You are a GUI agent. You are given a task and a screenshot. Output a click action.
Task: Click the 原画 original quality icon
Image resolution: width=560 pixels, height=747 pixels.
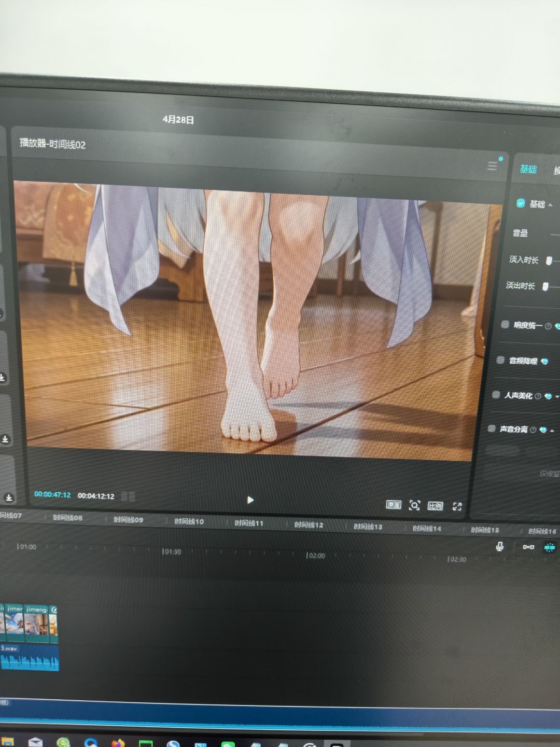(394, 505)
